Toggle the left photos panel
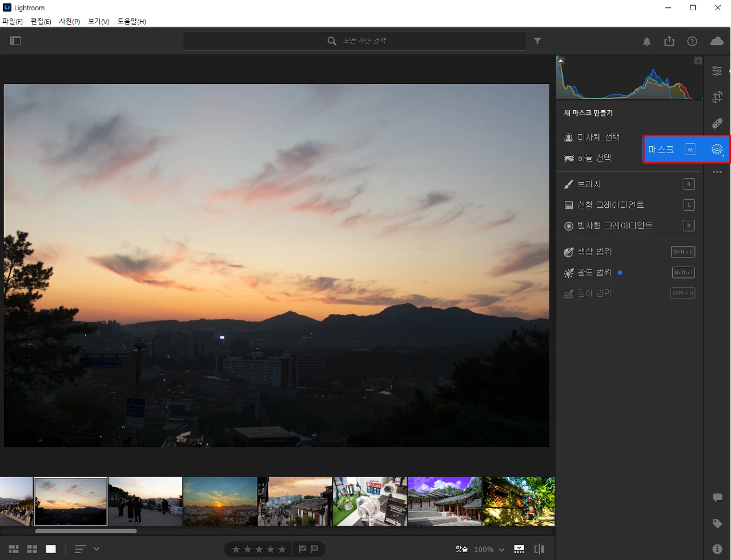 tap(15, 41)
